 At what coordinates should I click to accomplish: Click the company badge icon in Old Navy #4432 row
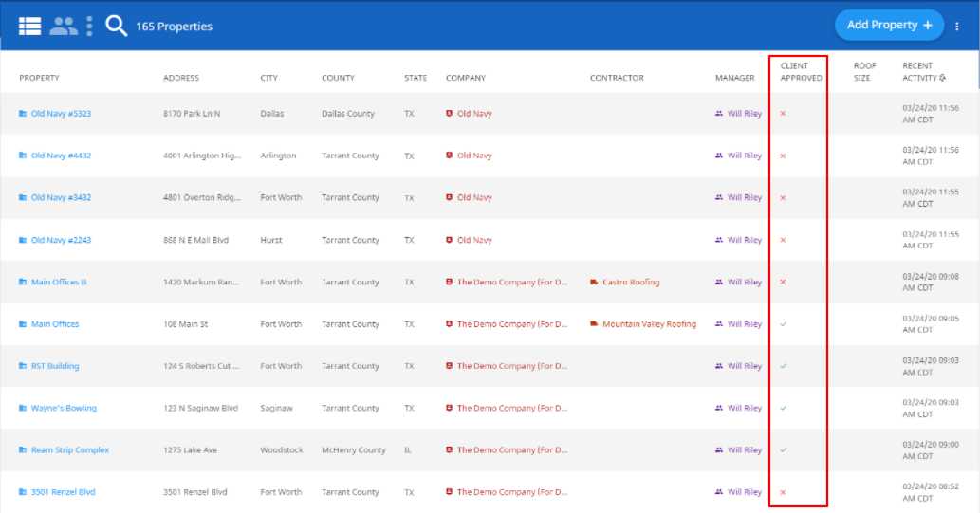tap(449, 156)
